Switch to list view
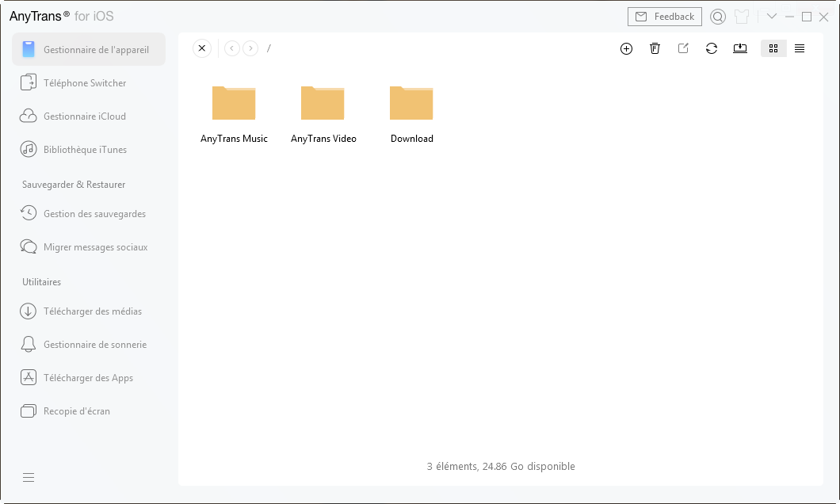Viewport: 840px width, 504px height. coord(800,48)
